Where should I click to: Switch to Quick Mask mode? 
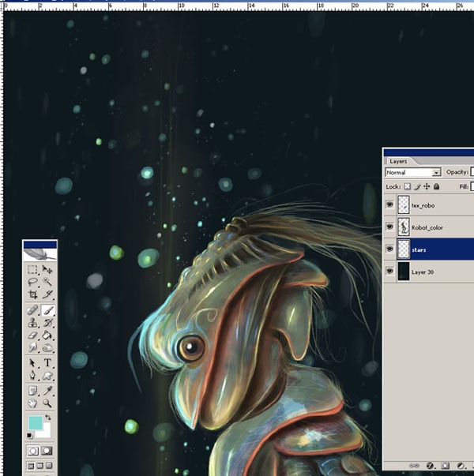[47, 451]
